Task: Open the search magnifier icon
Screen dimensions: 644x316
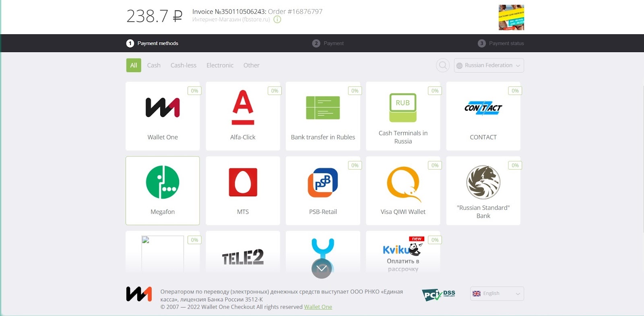Action: pyautogui.click(x=443, y=65)
